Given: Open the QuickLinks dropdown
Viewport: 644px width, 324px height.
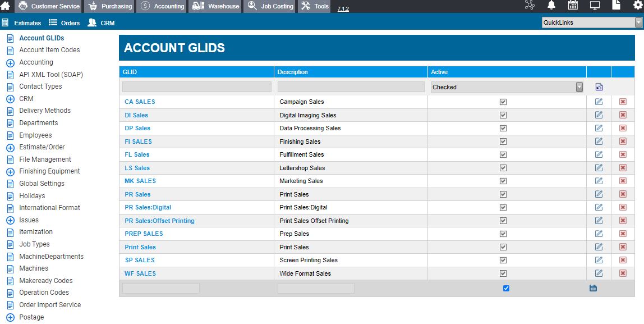Looking at the screenshot, I should [592, 22].
